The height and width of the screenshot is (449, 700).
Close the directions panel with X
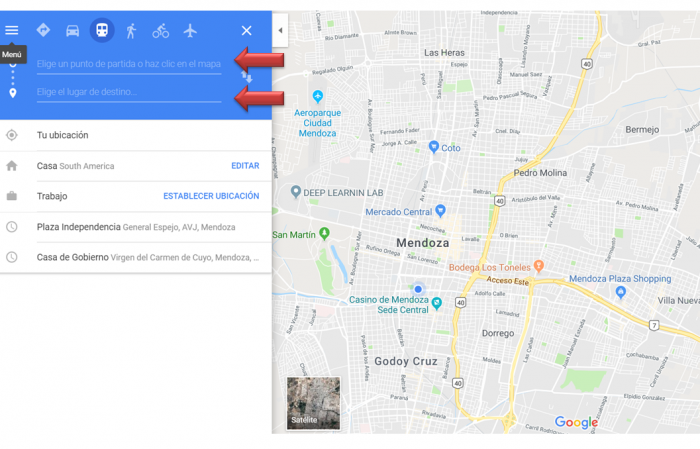[x=246, y=30]
